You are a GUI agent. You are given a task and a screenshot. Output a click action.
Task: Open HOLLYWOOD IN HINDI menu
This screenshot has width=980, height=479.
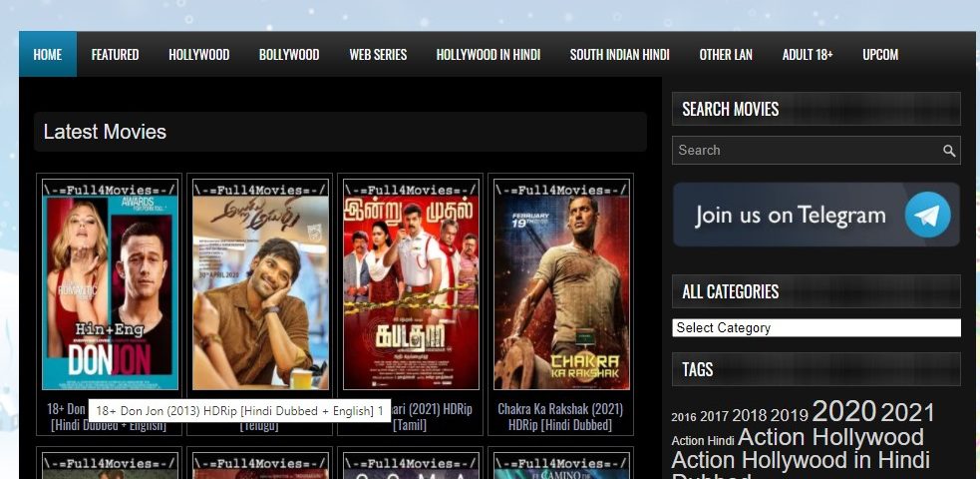[489, 55]
